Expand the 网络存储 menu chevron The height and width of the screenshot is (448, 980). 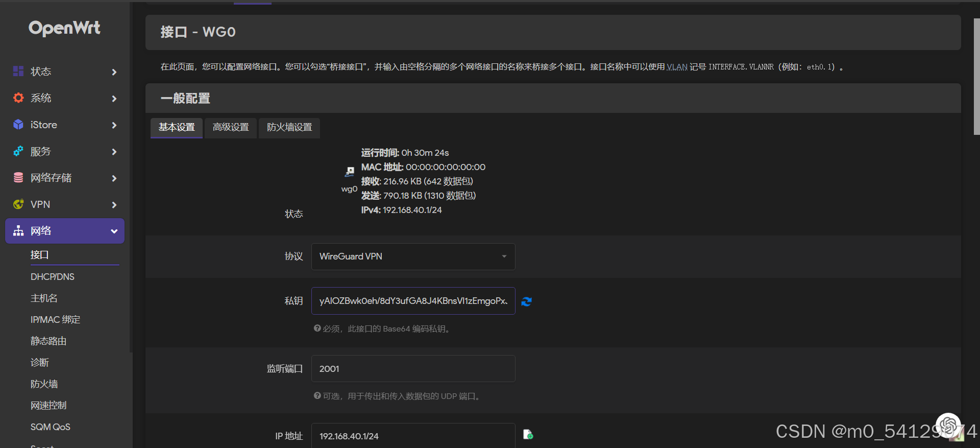point(114,178)
